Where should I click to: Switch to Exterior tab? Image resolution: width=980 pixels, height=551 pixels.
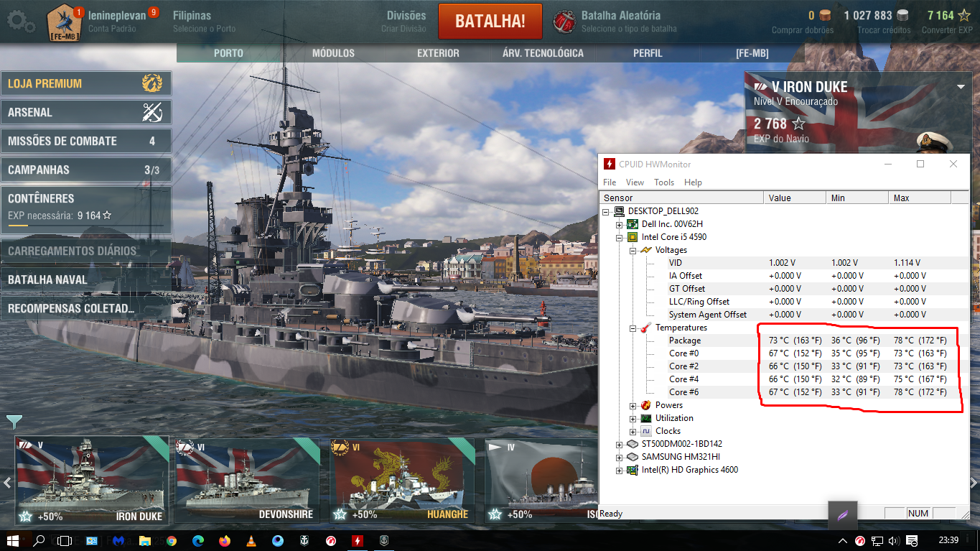coord(438,53)
